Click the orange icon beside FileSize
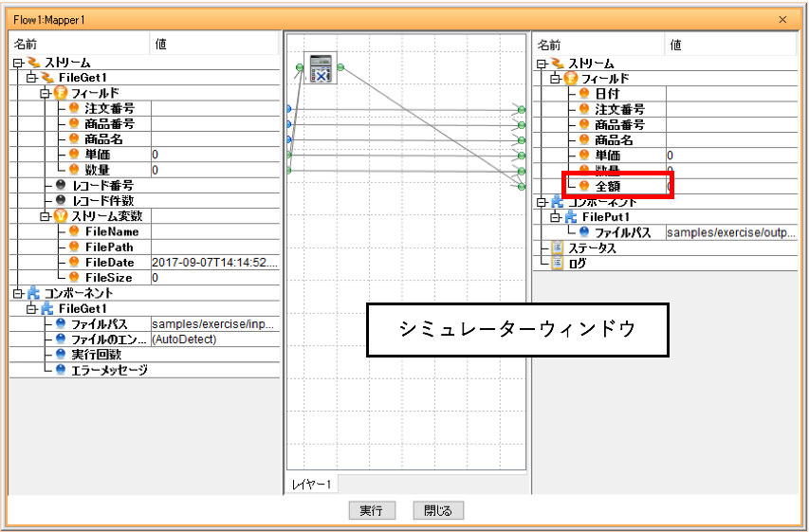This screenshot has width=809, height=532. click(x=74, y=277)
